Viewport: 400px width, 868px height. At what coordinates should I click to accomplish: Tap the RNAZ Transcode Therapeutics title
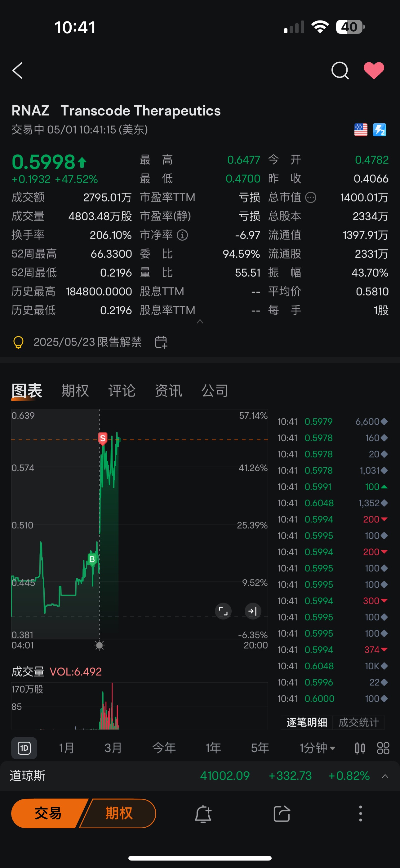point(116,111)
